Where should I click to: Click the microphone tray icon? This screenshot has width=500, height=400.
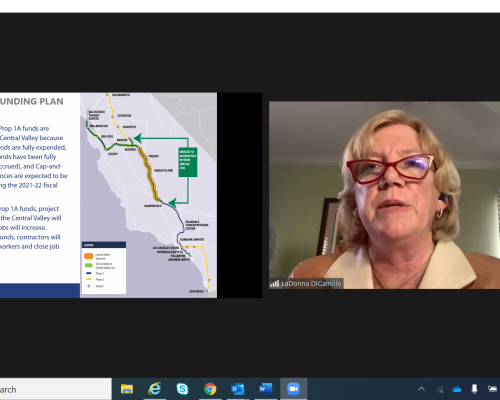point(474,389)
